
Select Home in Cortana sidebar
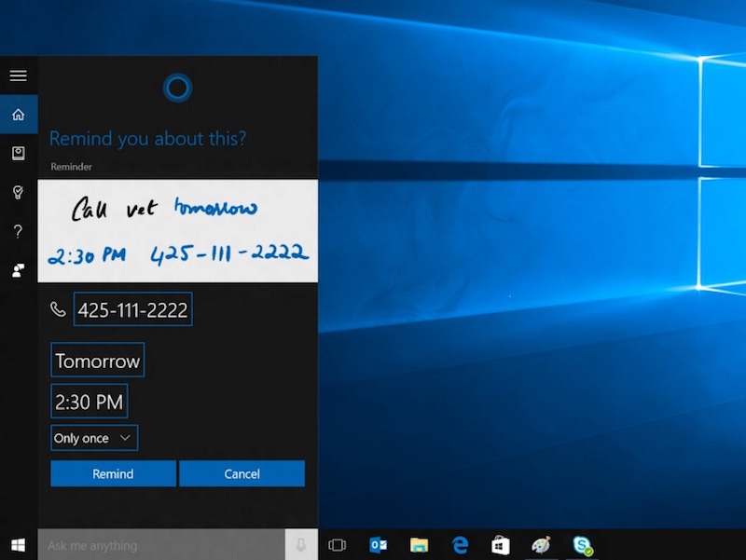pyautogui.click(x=18, y=114)
